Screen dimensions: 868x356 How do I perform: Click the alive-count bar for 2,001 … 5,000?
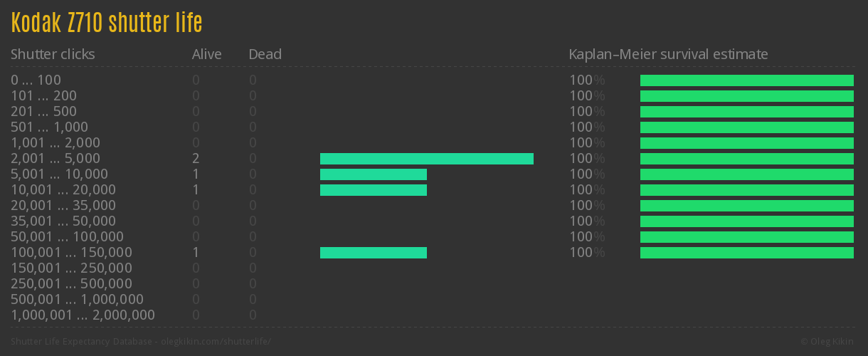(x=426, y=159)
